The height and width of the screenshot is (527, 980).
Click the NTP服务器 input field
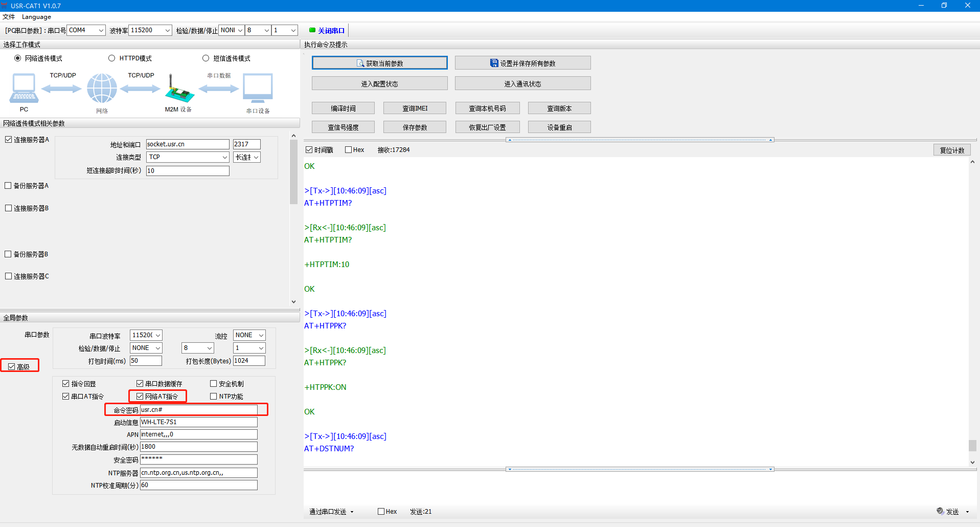(198, 473)
